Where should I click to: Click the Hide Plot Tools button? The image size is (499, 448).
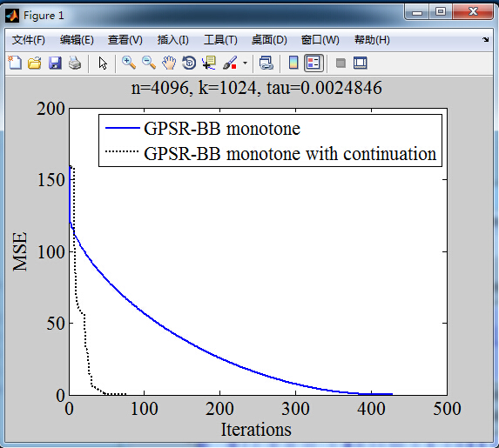[341, 63]
